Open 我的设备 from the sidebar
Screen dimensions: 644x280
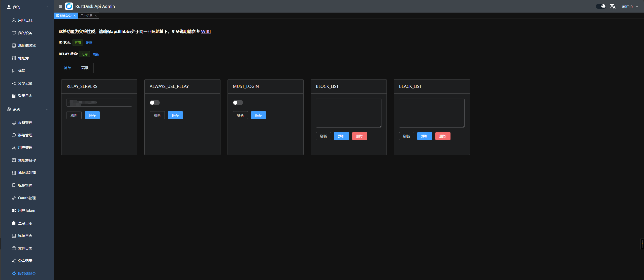[x=25, y=33]
